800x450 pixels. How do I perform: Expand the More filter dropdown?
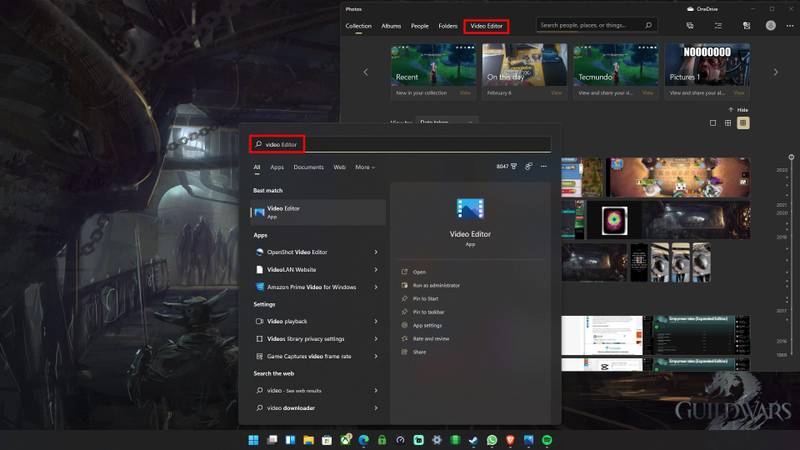(365, 167)
